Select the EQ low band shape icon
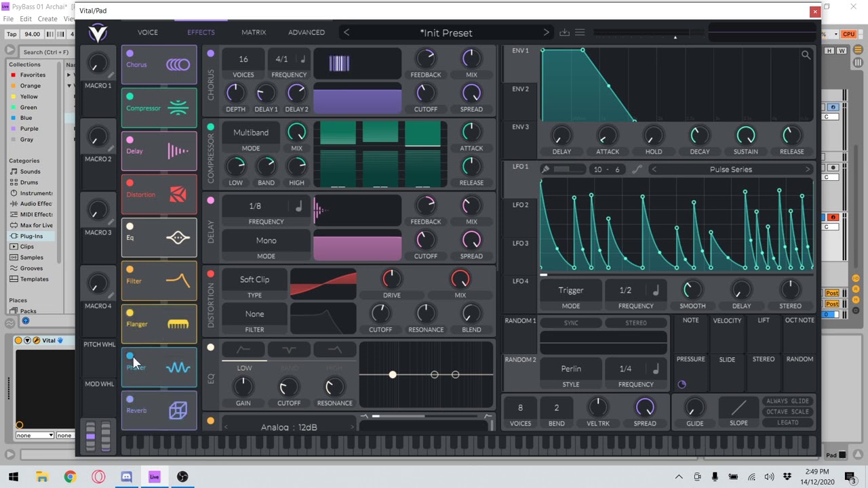868x488 pixels. click(243, 350)
